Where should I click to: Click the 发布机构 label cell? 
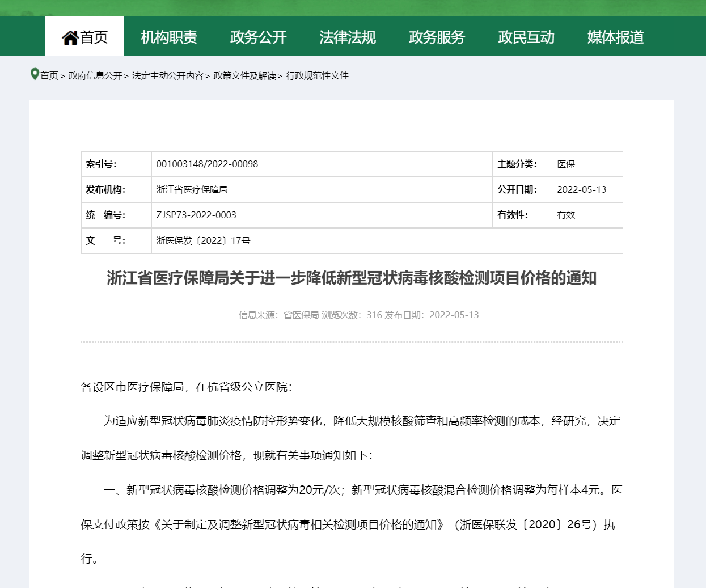116,189
